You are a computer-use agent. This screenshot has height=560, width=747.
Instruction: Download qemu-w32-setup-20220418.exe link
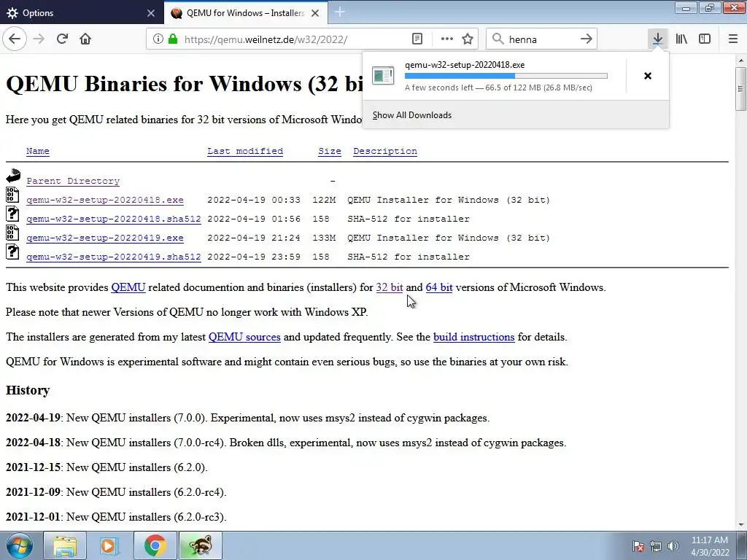105,200
